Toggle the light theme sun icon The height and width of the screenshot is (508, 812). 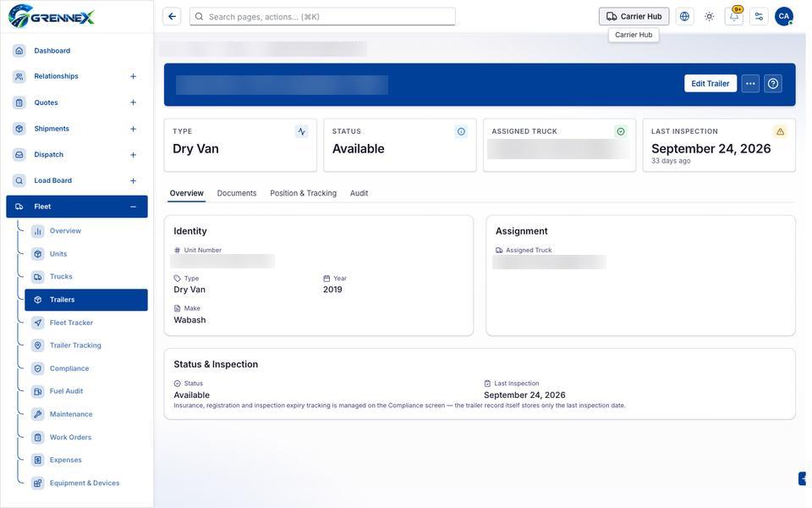(x=710, y=17)
